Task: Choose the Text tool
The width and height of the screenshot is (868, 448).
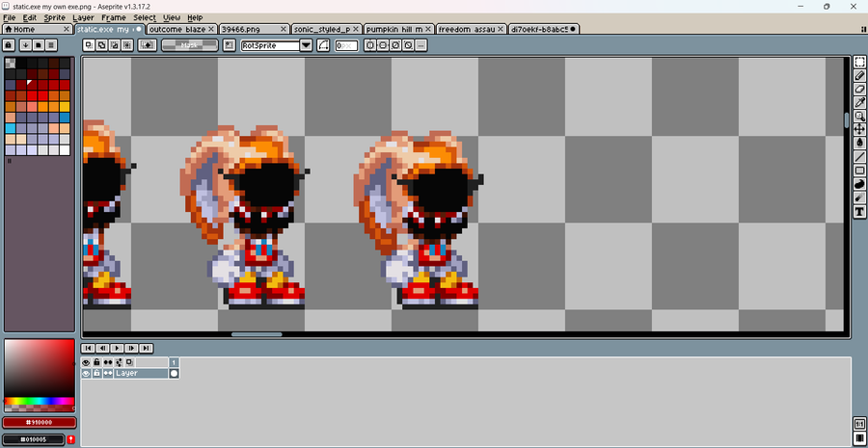Action: pyautogui.click(x=859, y=211)
